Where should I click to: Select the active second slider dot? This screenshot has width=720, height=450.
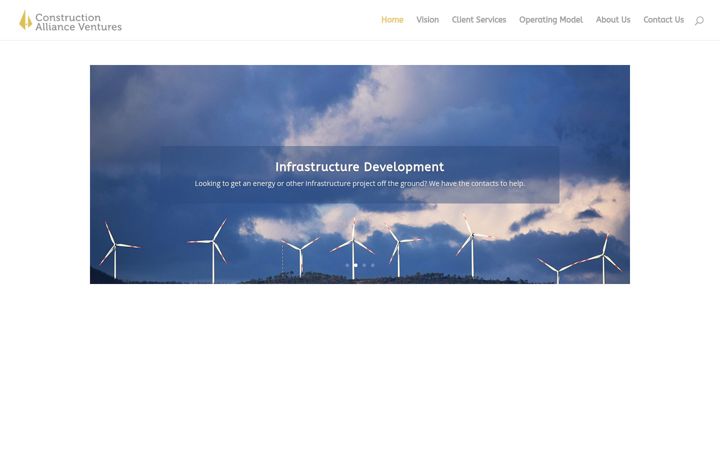click(x=355, y=265)
